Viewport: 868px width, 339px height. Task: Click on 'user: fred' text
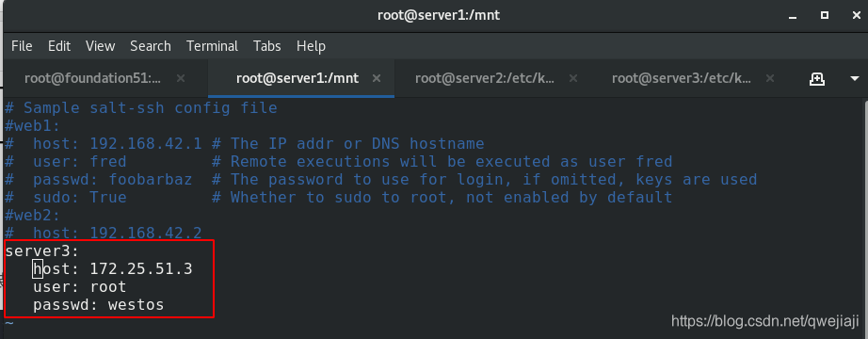[80, 162]
